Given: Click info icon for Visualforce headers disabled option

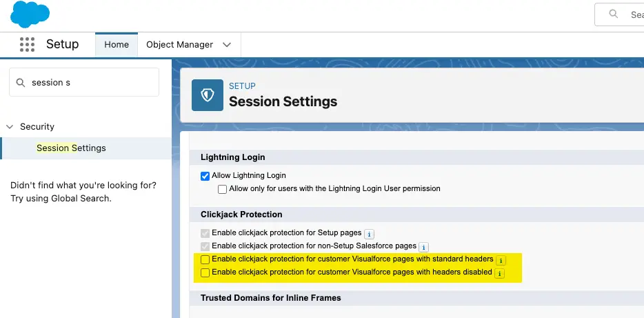Looking at the screenshot, I should coord(499,273).
